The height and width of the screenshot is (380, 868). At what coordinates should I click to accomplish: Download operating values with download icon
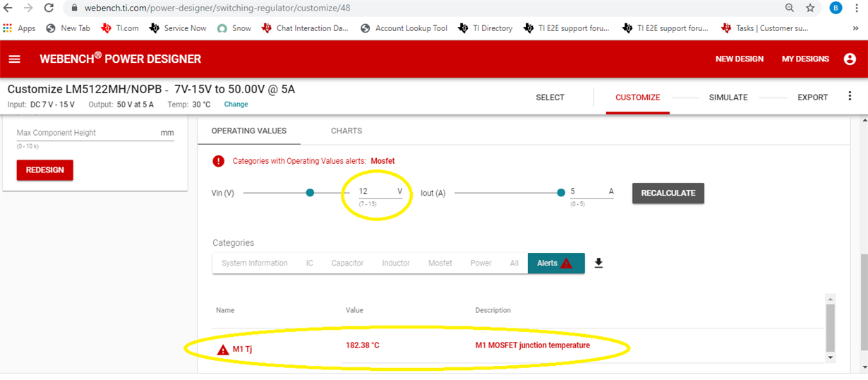pos(598,263)
